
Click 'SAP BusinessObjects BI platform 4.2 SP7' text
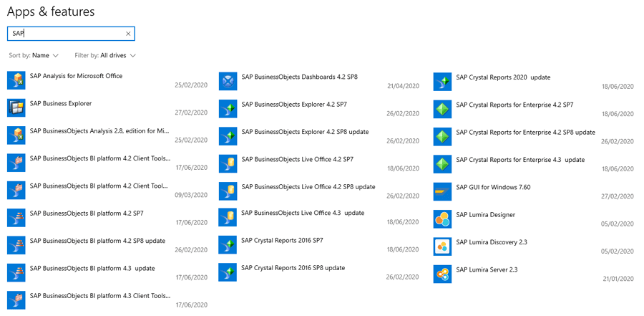(87, 213)
